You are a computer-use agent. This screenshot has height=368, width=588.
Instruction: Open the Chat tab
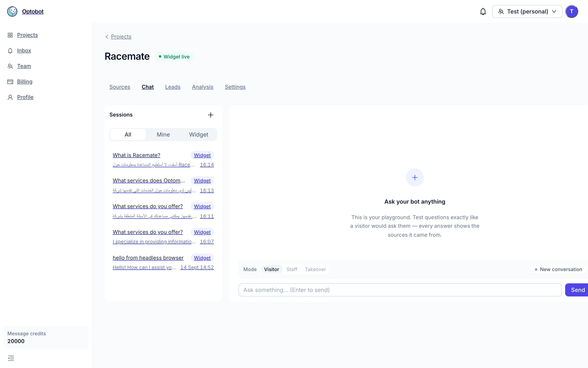148,87
